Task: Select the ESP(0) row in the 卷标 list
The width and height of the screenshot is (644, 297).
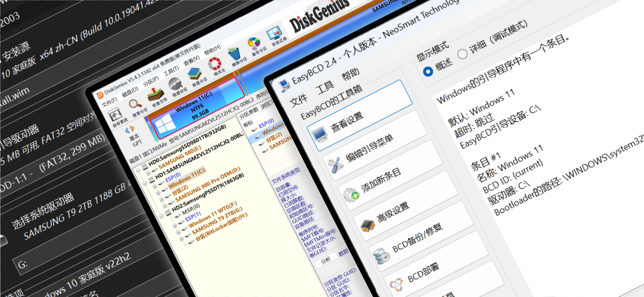Action: coord(266,123)
